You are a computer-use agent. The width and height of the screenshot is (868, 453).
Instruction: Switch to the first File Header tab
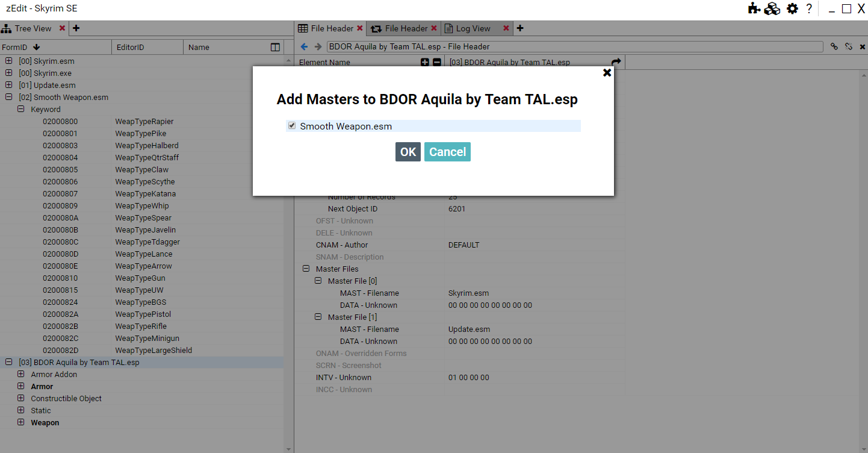pos(330,28)
